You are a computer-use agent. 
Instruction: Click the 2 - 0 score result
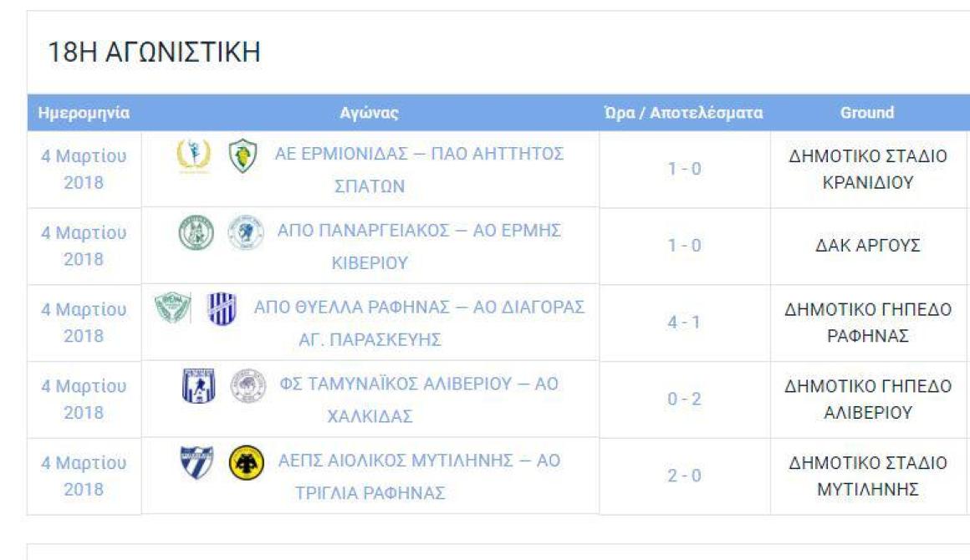point(684,476)
